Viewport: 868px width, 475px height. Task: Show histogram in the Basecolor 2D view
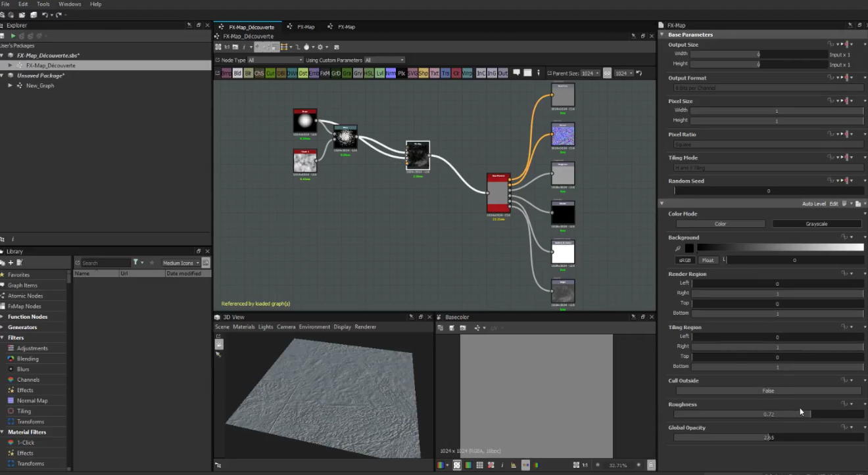514,465
